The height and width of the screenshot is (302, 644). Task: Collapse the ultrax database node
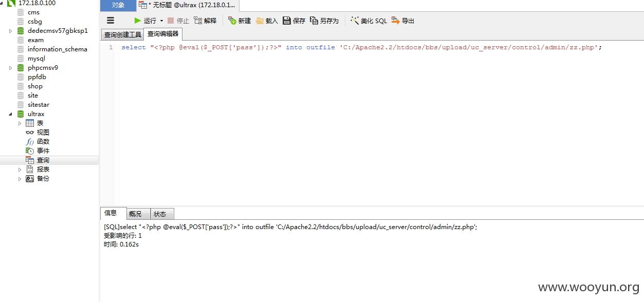pyautogui.click(x=10, y=114)
